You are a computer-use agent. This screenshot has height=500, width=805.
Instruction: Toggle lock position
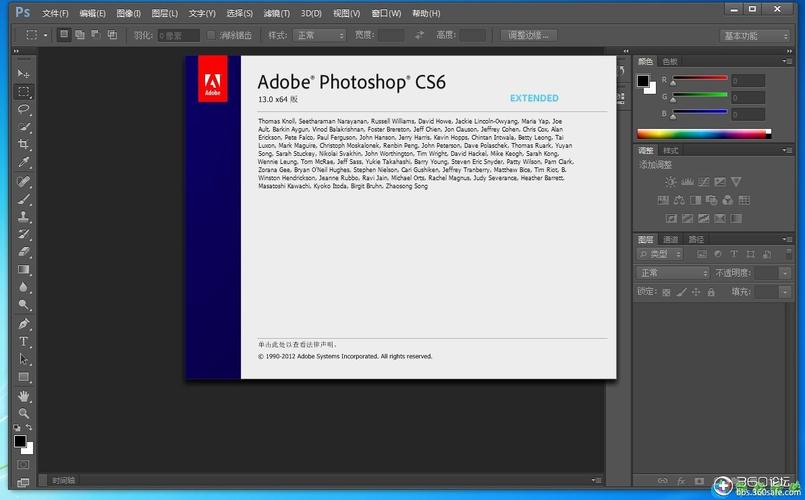pyautogui.click(x=696, y=292)
